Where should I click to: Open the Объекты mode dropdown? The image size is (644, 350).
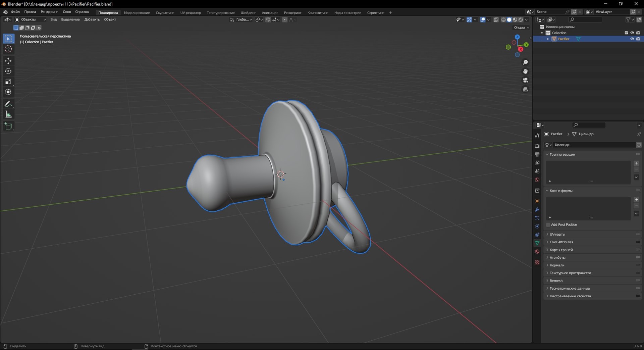coord(31,19)
